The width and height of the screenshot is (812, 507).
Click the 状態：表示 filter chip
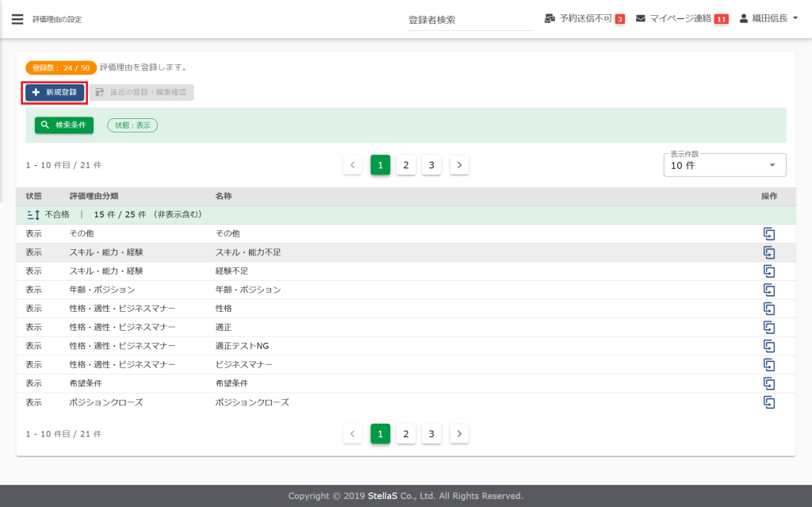[x=132, y=125]
